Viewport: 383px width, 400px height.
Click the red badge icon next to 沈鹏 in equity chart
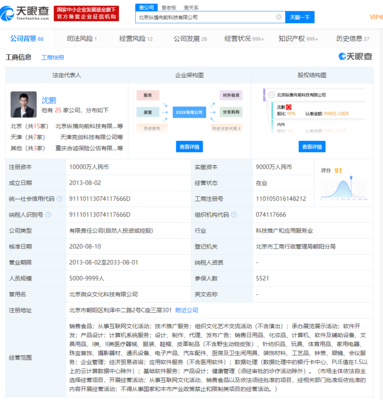[289, 107]
